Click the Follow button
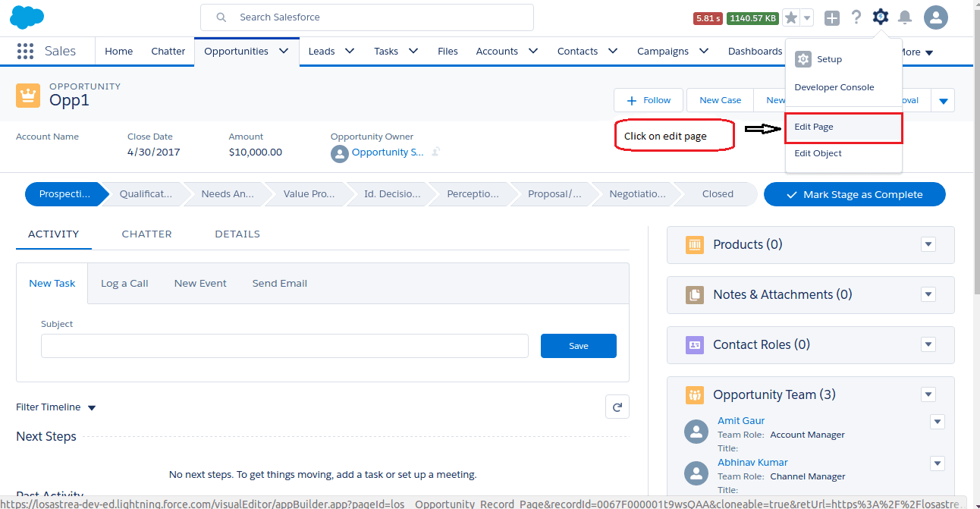This screenshot has width=980, height=509. [x=649, y=100]
